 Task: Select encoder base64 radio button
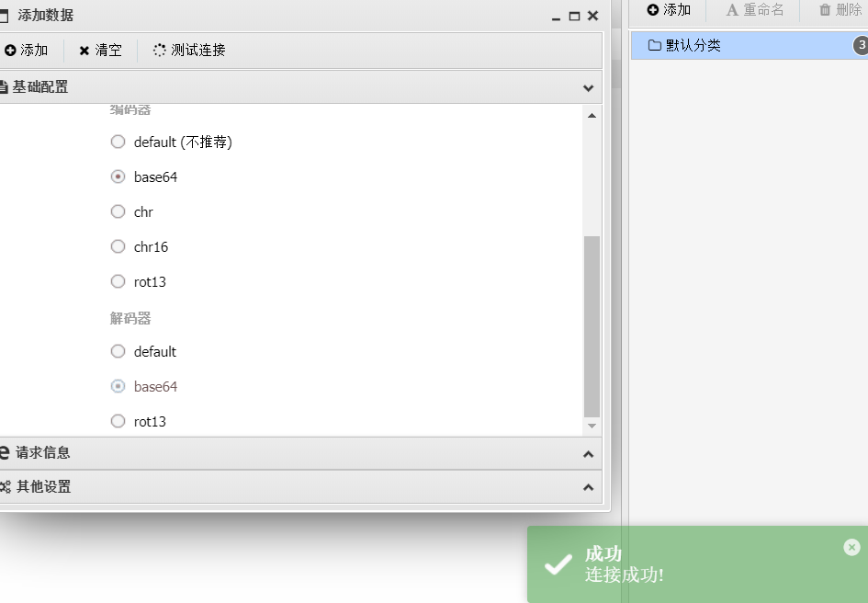[x=118, y=176]
